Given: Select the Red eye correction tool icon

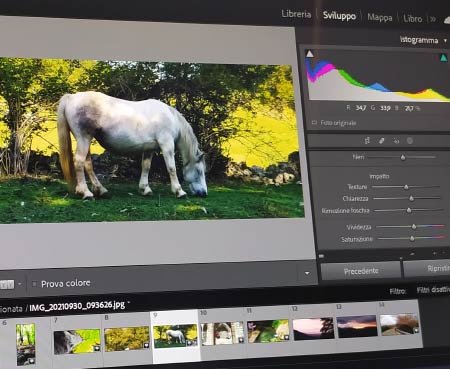Looking at the screenshot, I should [396, 141].
